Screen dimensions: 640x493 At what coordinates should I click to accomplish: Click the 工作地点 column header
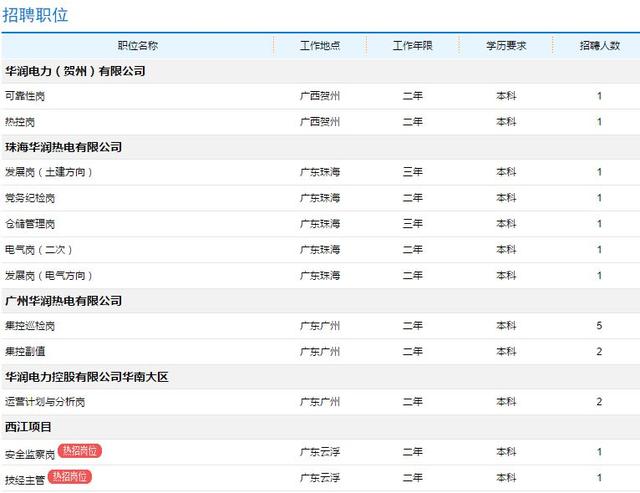320,46
